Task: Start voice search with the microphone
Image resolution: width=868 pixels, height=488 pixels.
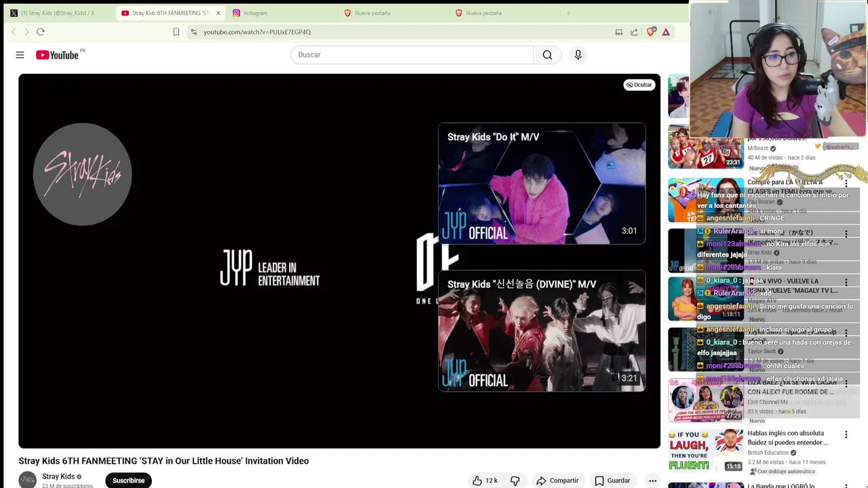Action: point(578,55)
